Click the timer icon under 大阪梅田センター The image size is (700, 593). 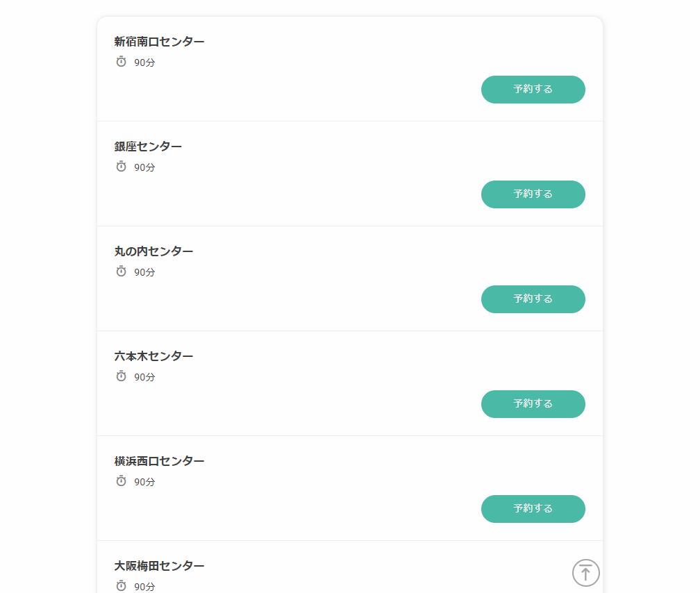click(121, 586)
